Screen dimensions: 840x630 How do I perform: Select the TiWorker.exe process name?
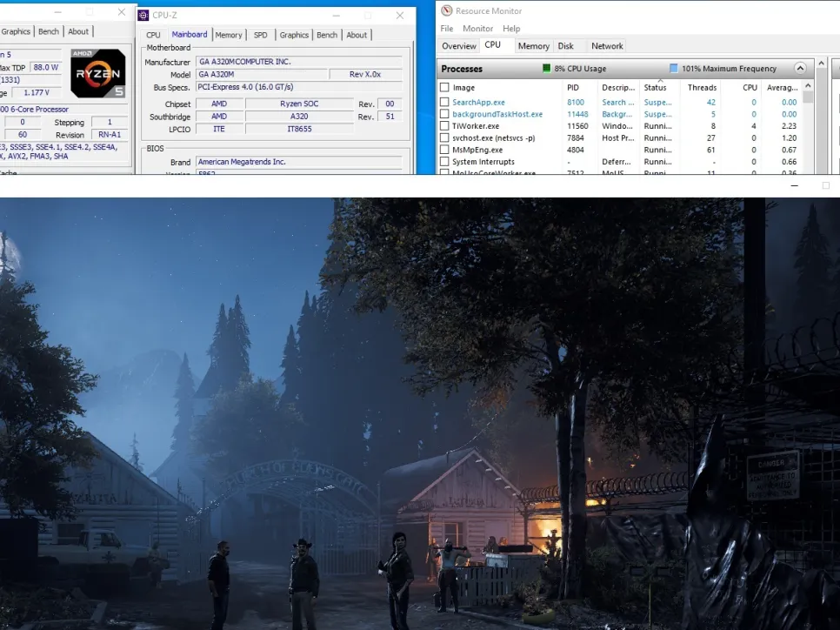476,126
